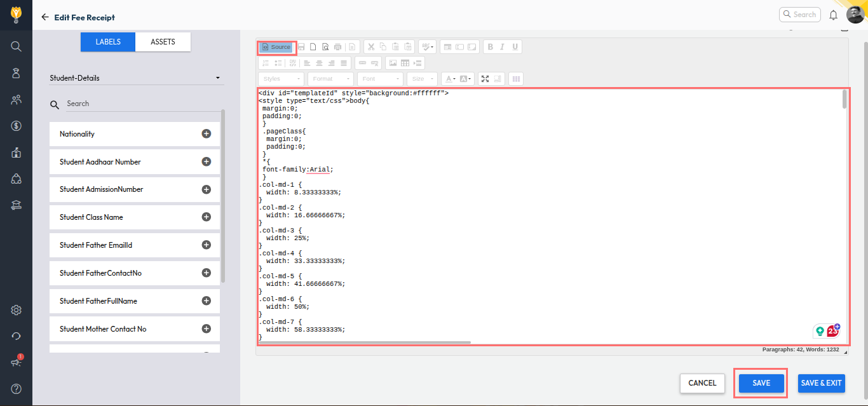Open settings gear in left sidebar
The image size is (868, 406).
point(17,310)
